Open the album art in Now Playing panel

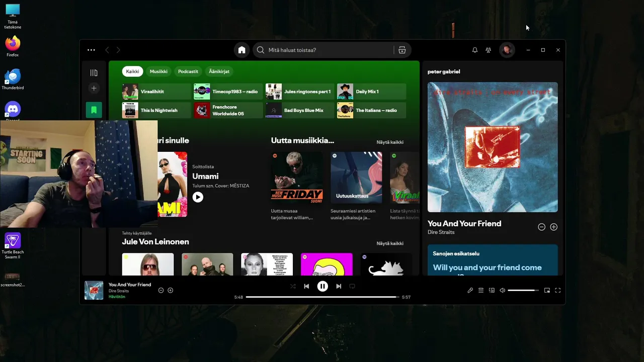pos(493,147)
